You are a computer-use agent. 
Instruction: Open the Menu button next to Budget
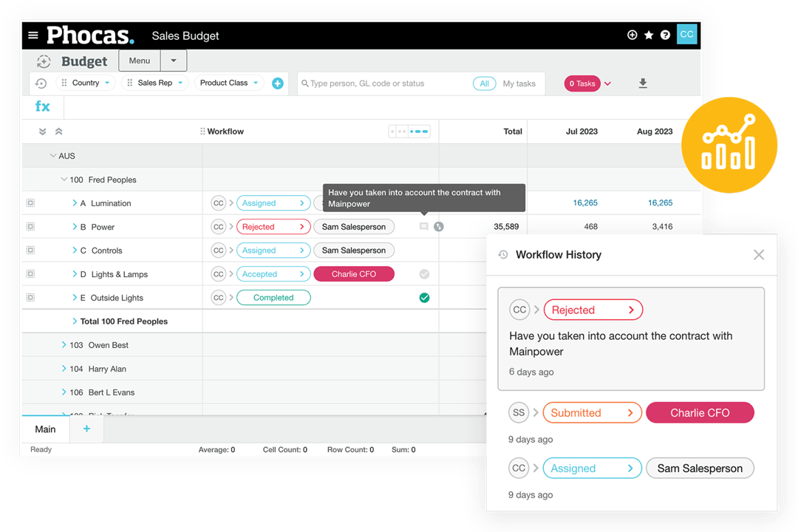tap(139, 60)
